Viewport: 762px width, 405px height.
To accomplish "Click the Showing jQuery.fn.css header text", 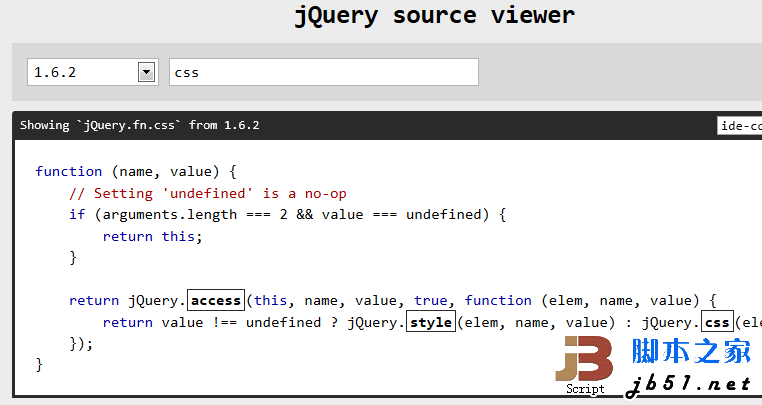I will pyautogui.click(x=139, y=125).
